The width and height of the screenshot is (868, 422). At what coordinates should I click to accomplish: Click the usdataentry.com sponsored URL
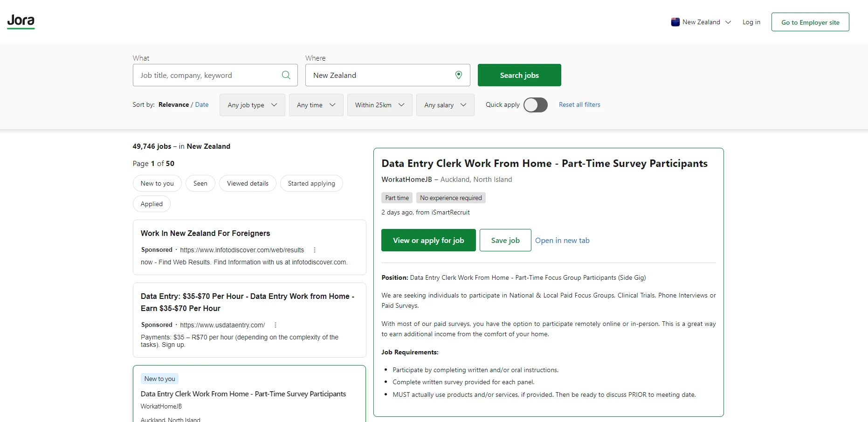(222, 325)
